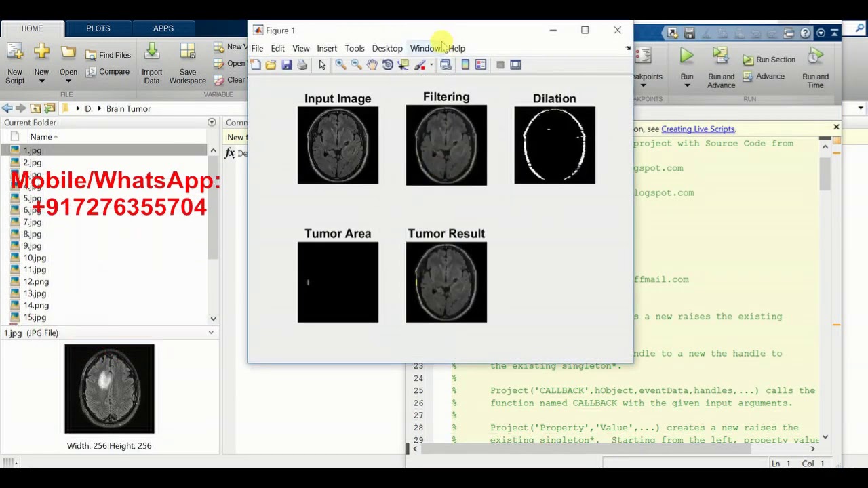Viewport: 868px width, 488px height.
Task: Click the Show Plot Tools icon
Action: point(515,64)
